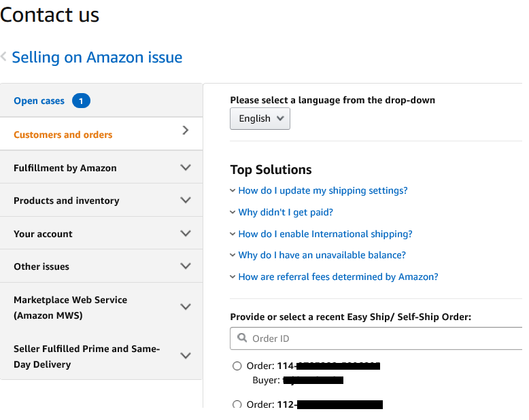Open the English language drop-down
The width and height of the screenshot is (529, 420).
point(260,118)
